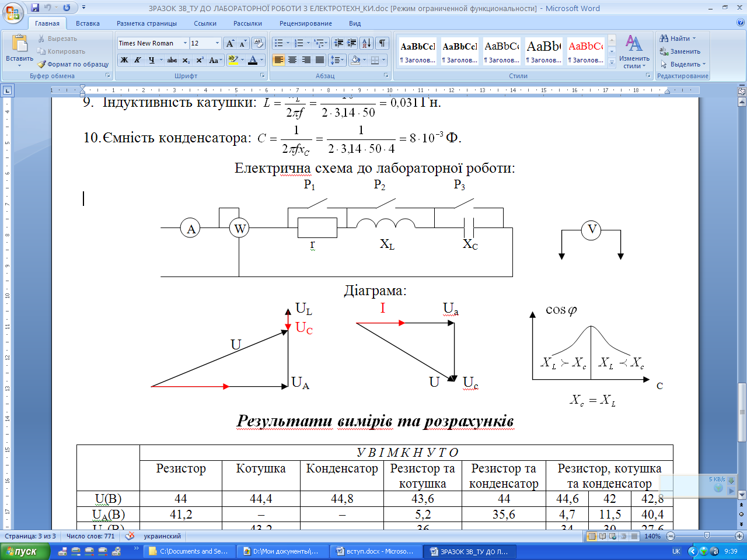
Task: Paste using the Вставить button
Action: 19,51
